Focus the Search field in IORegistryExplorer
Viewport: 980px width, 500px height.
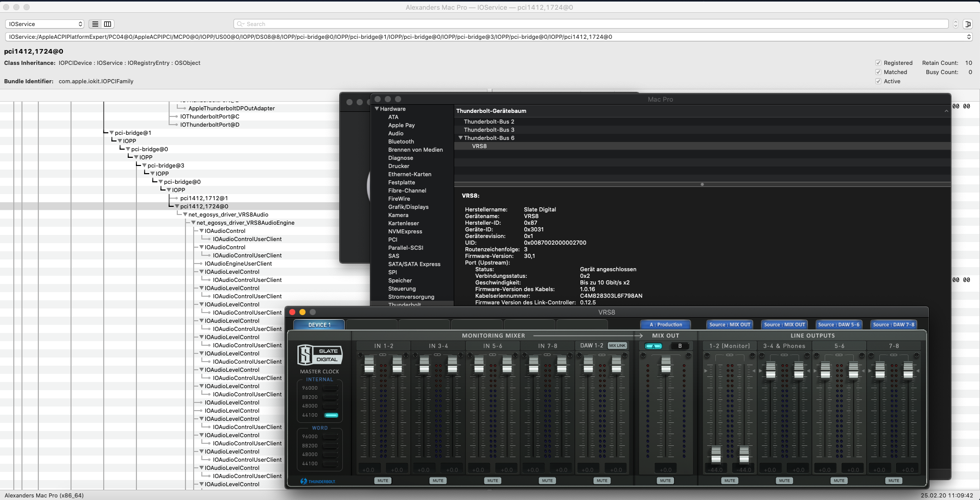[x=591, y=24]
